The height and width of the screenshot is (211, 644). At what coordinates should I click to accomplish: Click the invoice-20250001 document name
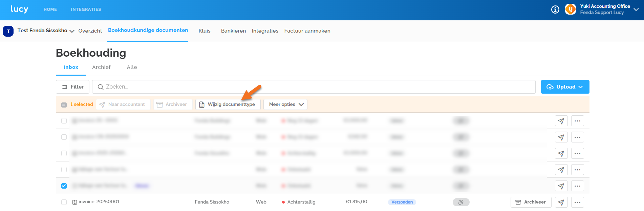click(x=99, y=202)
